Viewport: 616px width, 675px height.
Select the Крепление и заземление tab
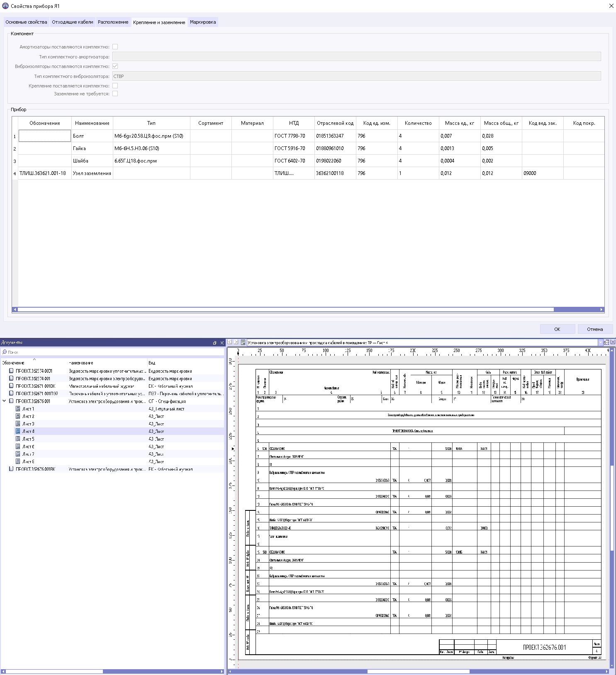click(x=159, y=22)
